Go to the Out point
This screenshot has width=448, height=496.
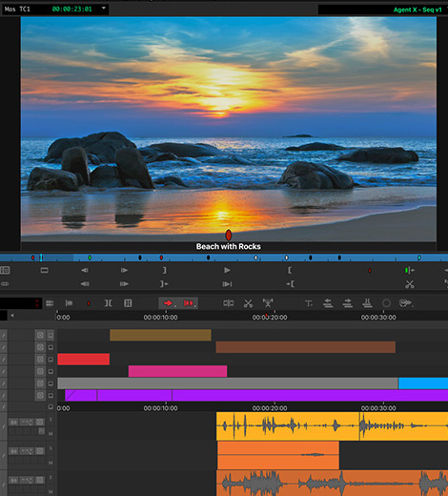point(164,284)
